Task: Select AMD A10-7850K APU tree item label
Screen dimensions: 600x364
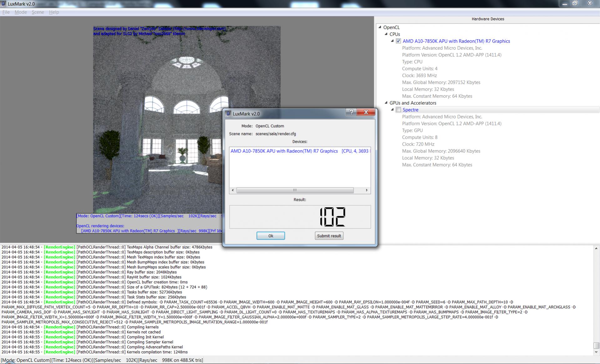Action: (x=456, y=41)
